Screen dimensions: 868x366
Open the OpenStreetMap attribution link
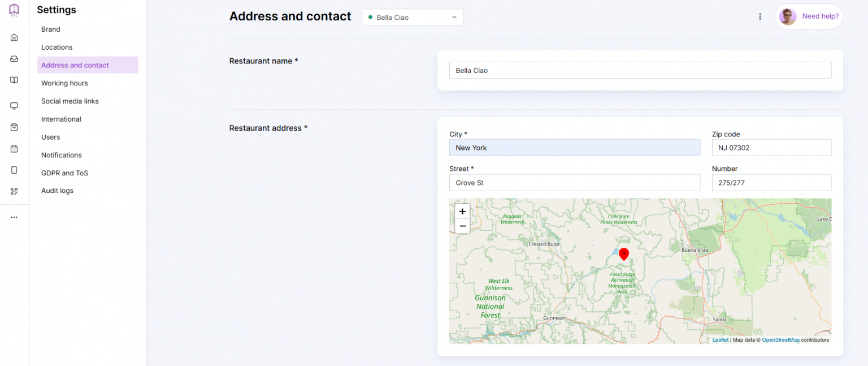(x=780, y=340)
